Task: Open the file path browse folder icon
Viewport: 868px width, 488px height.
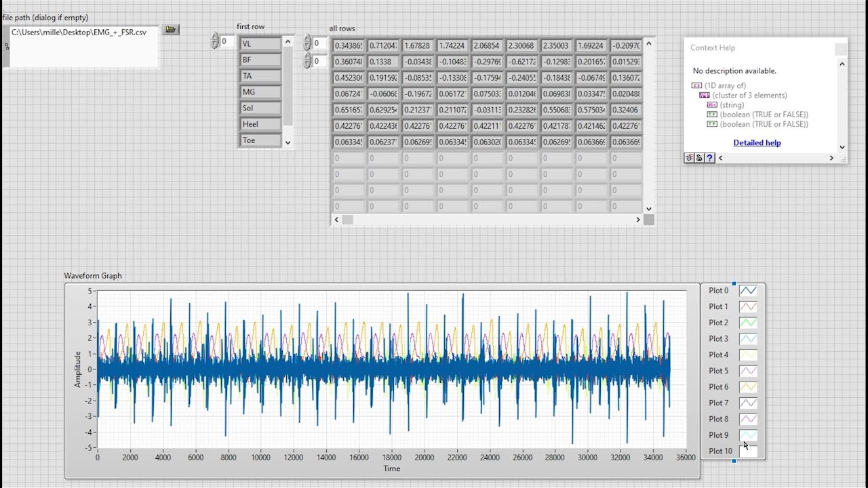Action: (x=171, y=29)
